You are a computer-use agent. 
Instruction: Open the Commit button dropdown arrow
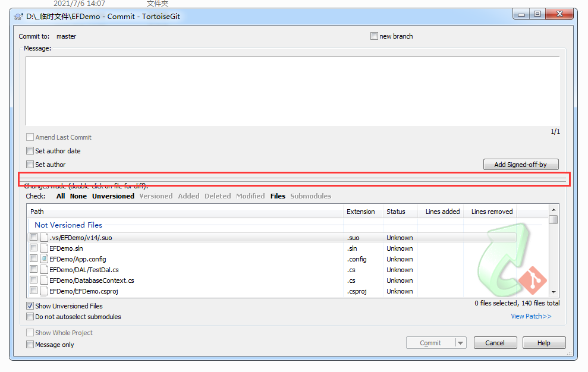460,343
